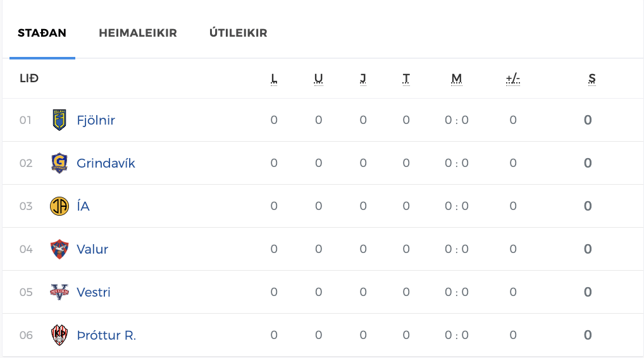Screen dimensions: 644x358
Task: Click the U column header abbreviation
Action: [319, 79]
